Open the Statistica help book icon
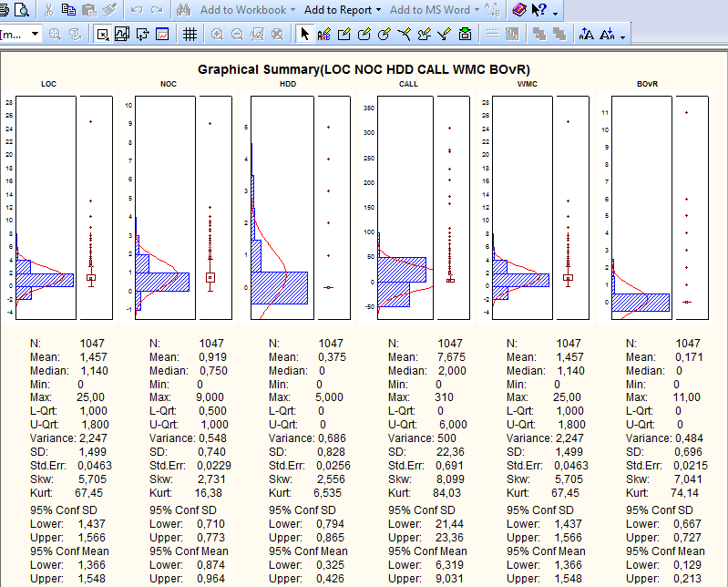728x587 pixels. tap(518, 10)
